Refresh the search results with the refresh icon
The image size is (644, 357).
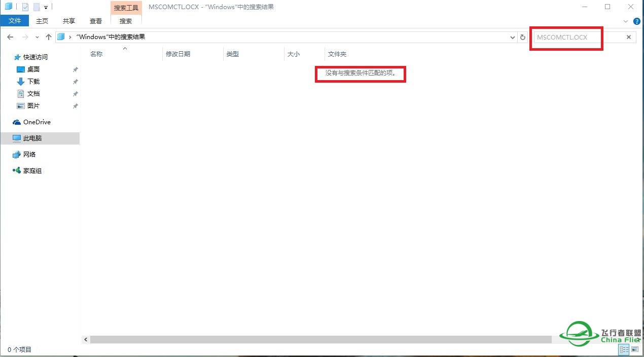(523, 37)
